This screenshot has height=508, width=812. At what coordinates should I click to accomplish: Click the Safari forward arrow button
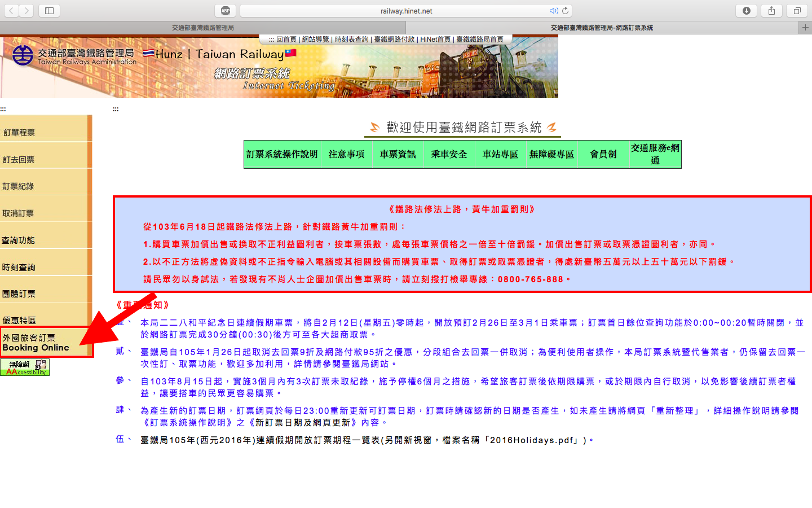click(27, 11)
